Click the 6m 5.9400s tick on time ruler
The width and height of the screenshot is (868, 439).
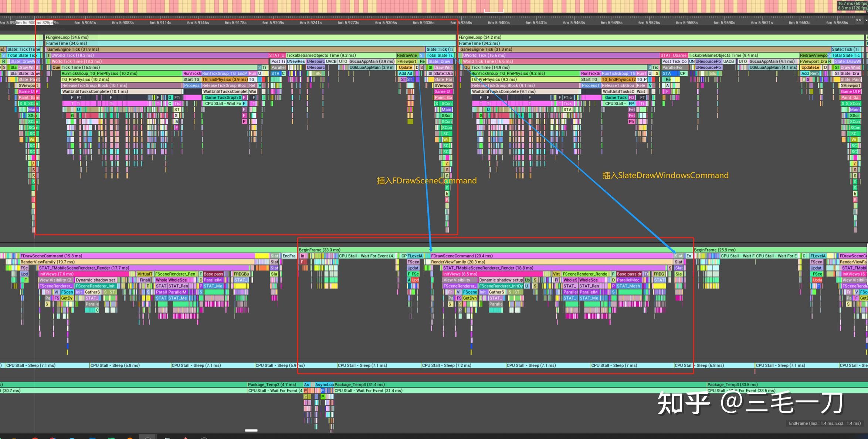coord(498,23)
